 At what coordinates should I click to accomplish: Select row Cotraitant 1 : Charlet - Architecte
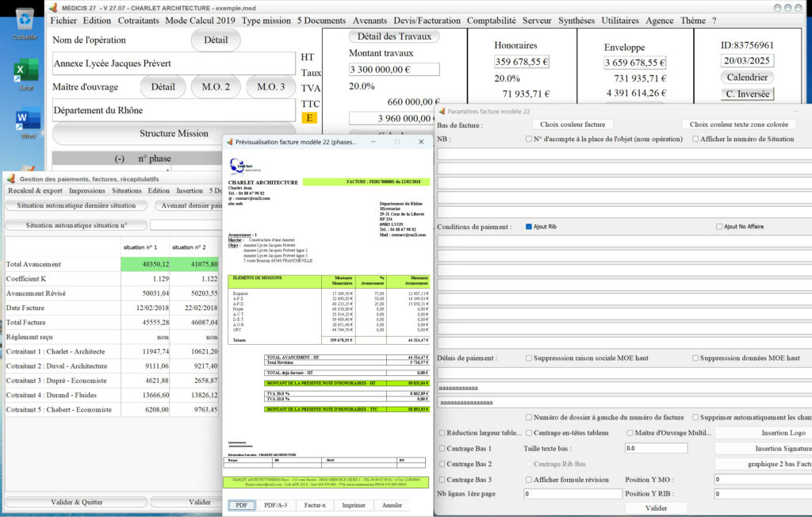(x=111, y=351)
